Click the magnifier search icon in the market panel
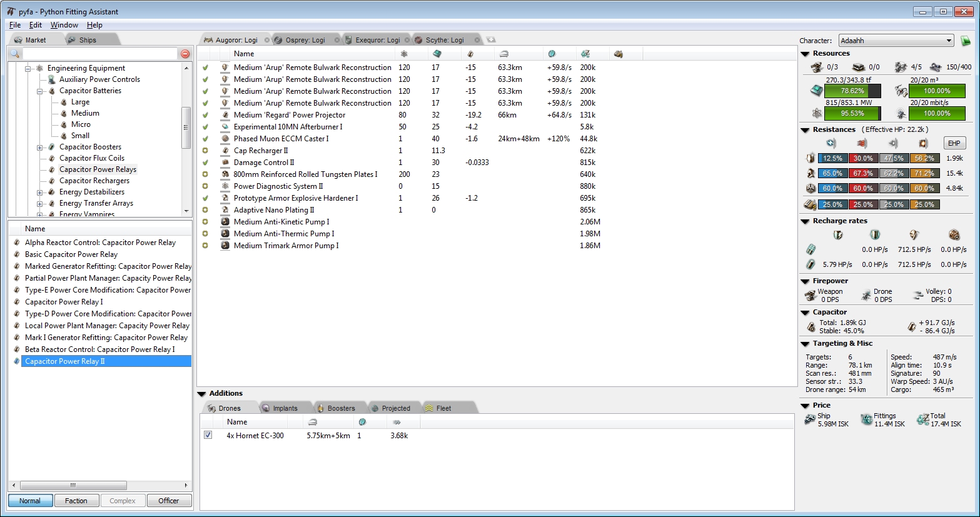Screen dimensions: 980x517 (x=15, y=54)
